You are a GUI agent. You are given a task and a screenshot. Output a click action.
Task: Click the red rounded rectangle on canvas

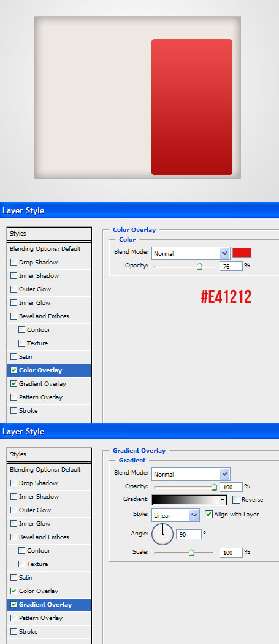click(x=192, y=107)
